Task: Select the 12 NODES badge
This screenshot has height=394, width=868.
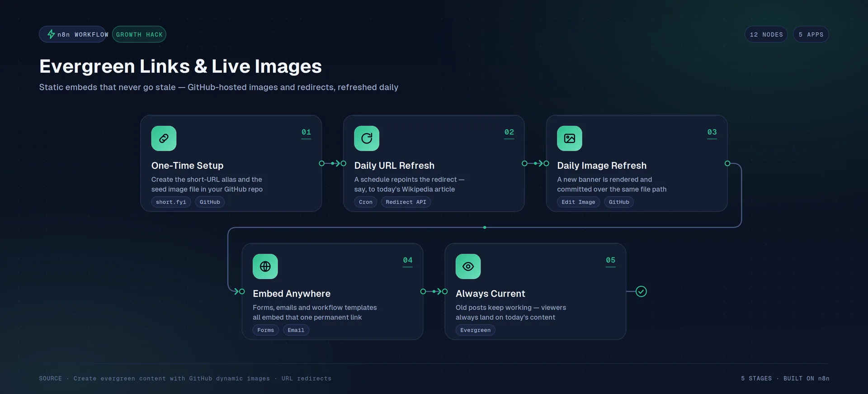Action: [766, 34]
